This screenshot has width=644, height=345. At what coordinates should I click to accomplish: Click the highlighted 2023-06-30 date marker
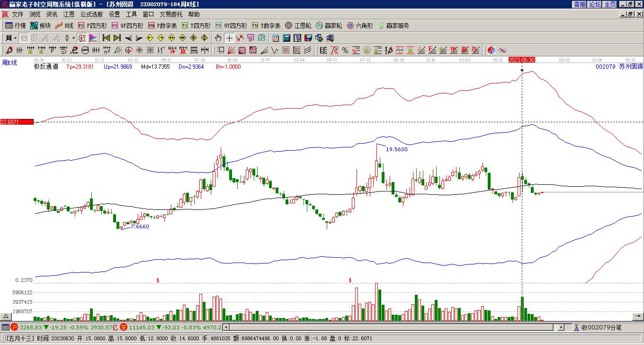pos(522,60)
